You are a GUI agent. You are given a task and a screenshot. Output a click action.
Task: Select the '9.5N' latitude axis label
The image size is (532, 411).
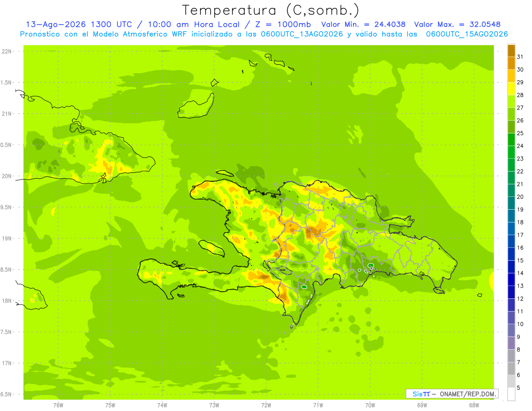tap(7, 207)
